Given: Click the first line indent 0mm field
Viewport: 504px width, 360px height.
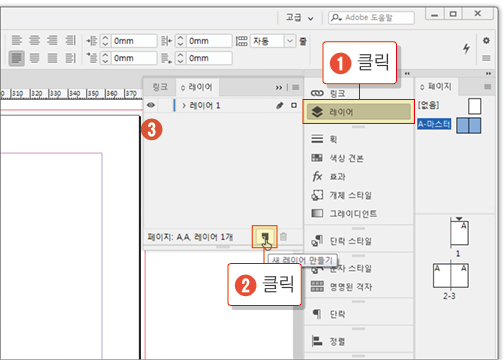Looking at the screenshot, I should pos(134,58).
